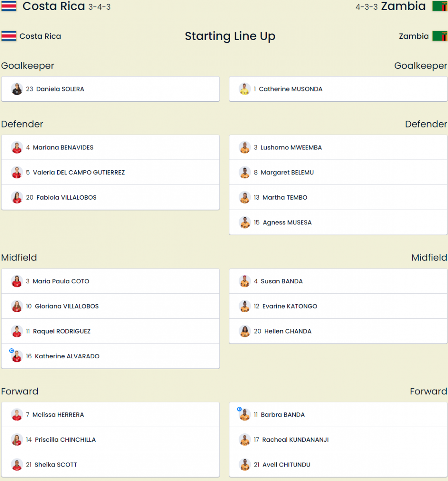Open Margaret BELEMU defender entry
Image resolution: width=448 pixels, height=481 pixels.
click(x=338, y=172)
